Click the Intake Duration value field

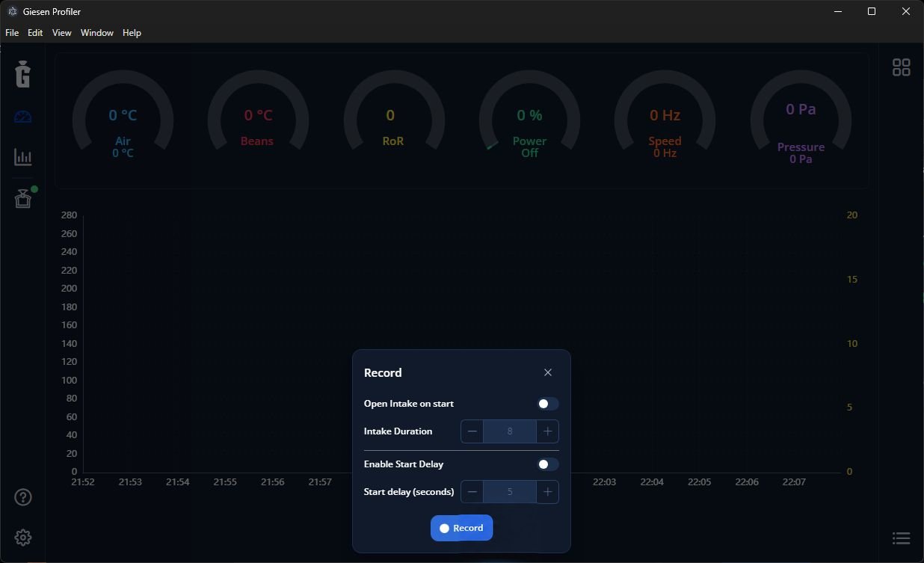click(x=510, y=431)
